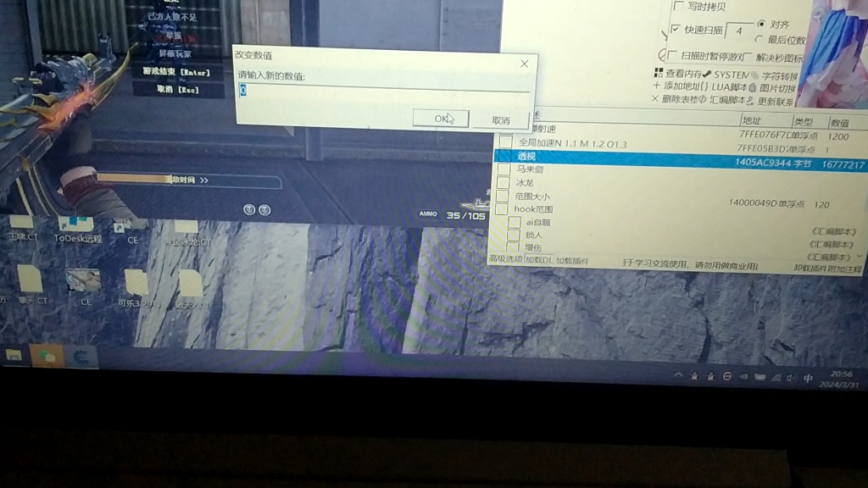Open File Explorer from taskbar
This screenshot has height=488, width=868.
tap(14, 355)
